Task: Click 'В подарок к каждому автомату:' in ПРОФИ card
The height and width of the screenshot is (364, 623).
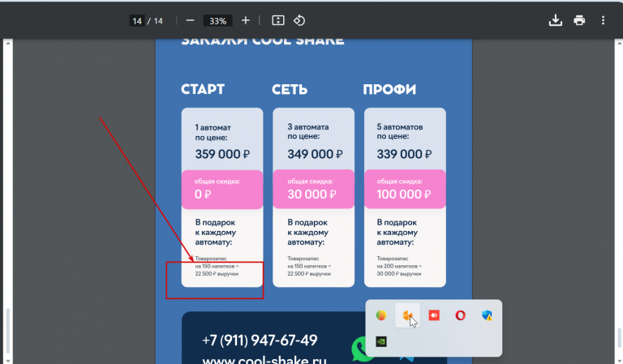Action: (397, 232)
